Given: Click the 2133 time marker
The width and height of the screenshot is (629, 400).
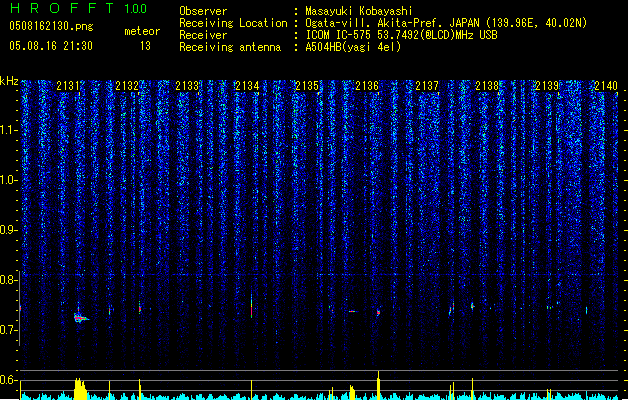Looking at the screenshot, I should click(x=187, y=85).
